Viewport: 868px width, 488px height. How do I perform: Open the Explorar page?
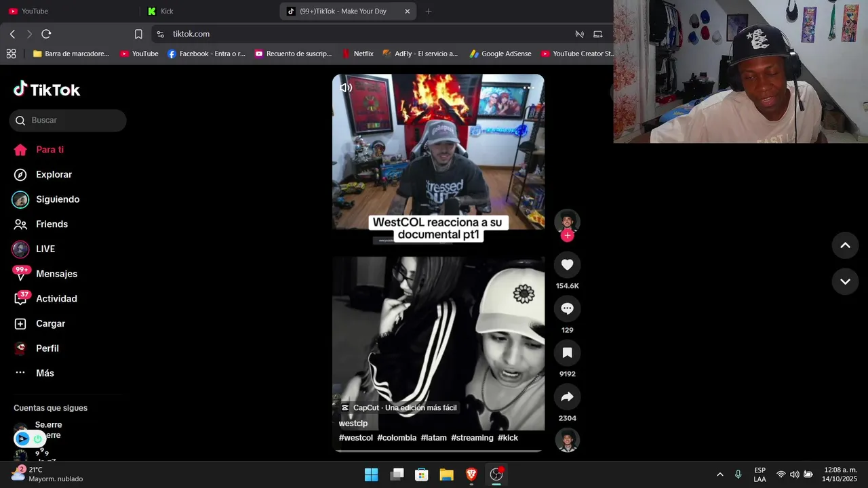pyautogui.click(x=43, y=175)
